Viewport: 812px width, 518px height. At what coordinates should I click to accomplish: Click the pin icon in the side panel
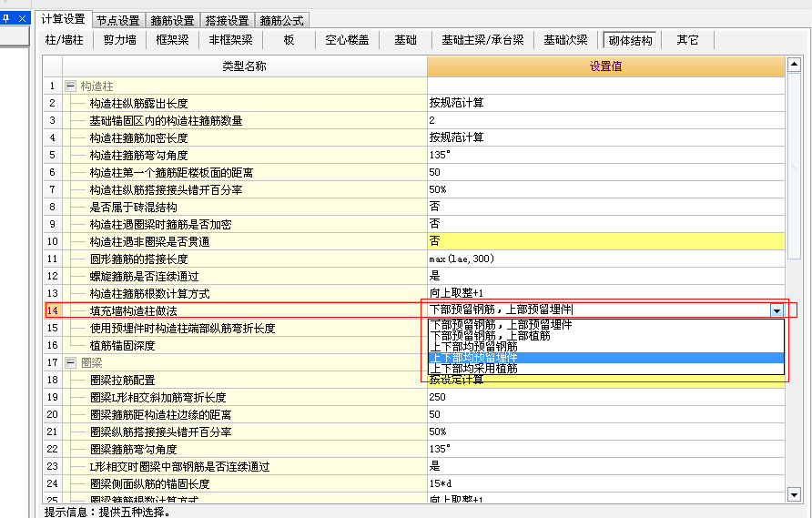[6, 18]
